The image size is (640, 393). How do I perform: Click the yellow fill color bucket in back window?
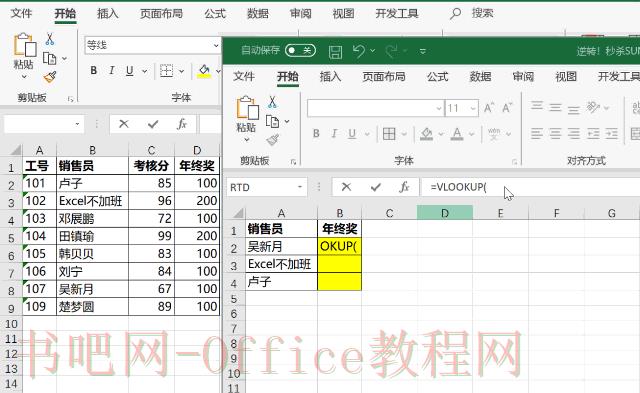[x=204, y=71]
